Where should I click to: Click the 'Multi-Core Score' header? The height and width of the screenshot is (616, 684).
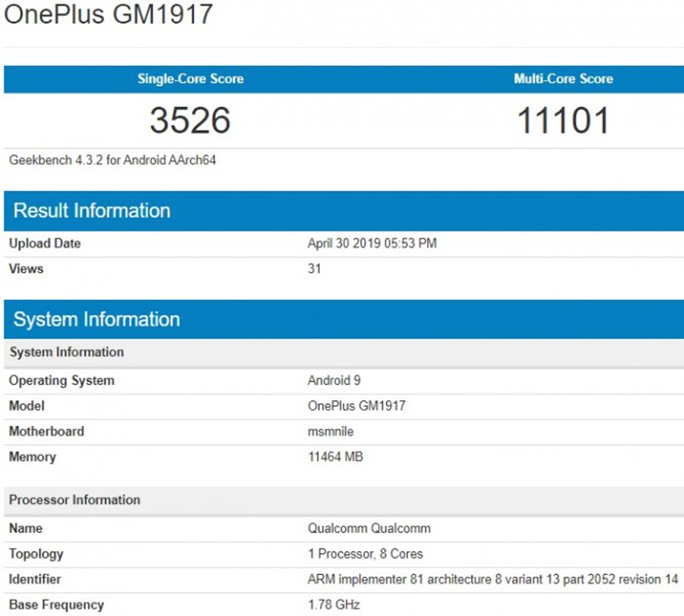tap(564, 78)
